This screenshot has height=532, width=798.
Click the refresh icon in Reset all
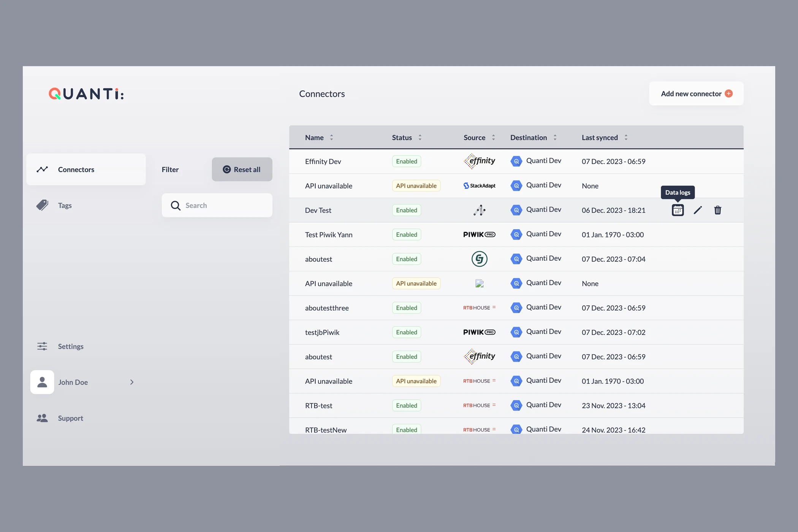point(226,169)
